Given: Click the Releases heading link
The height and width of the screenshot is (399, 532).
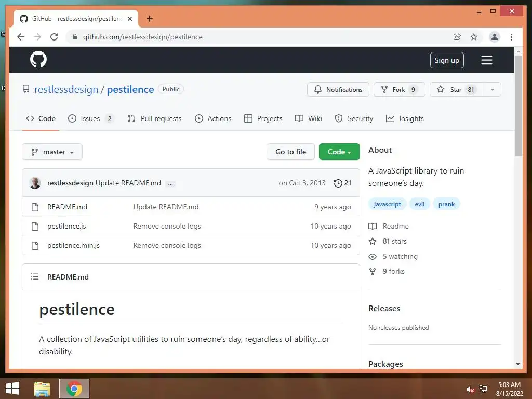Looking at the screenshot, I should [x=384, y=309].
